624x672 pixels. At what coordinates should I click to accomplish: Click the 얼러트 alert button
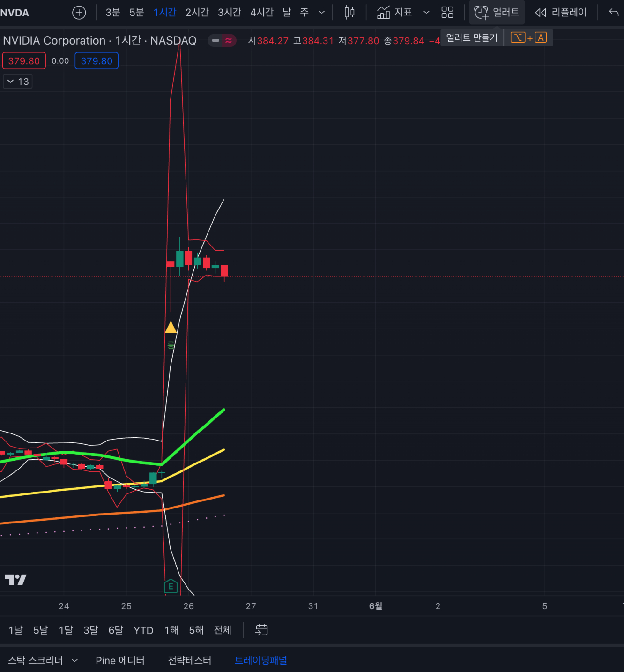pyautogui.click(x=497, y=13)
